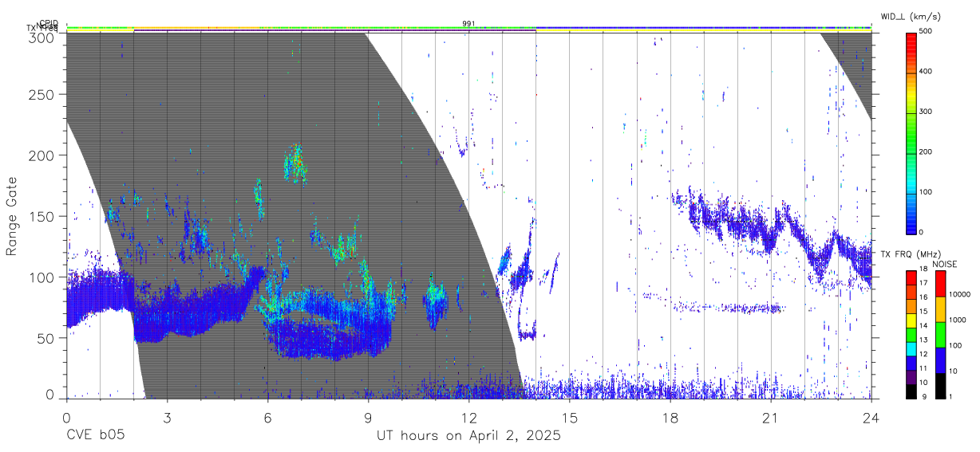Click the x-axis tick label '24'
980x452 pixels.
871,417
